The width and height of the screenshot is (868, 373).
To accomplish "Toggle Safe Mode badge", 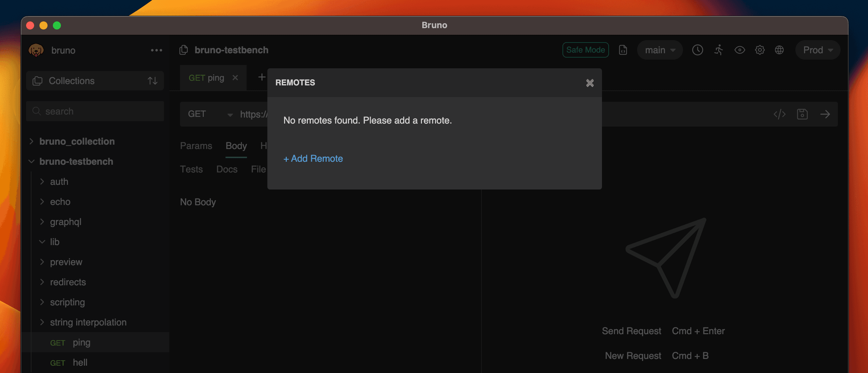I will 585,50.
